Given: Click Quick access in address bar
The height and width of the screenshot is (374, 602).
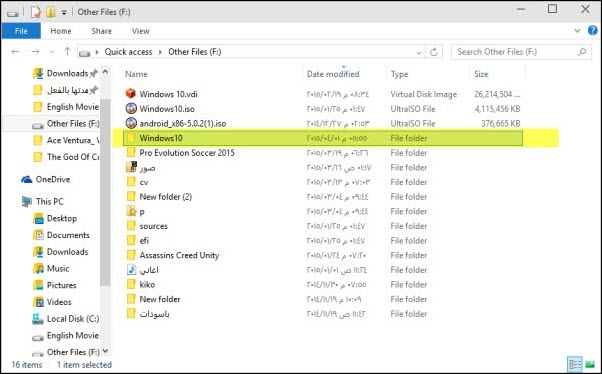Looking at the screenshot, I should pyautogui.click(x=128, y=52).
